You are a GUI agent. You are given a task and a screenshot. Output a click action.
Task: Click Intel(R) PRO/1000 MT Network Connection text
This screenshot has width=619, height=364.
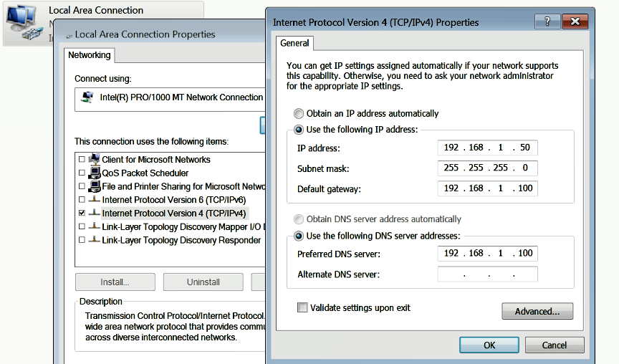click(181, 97)
